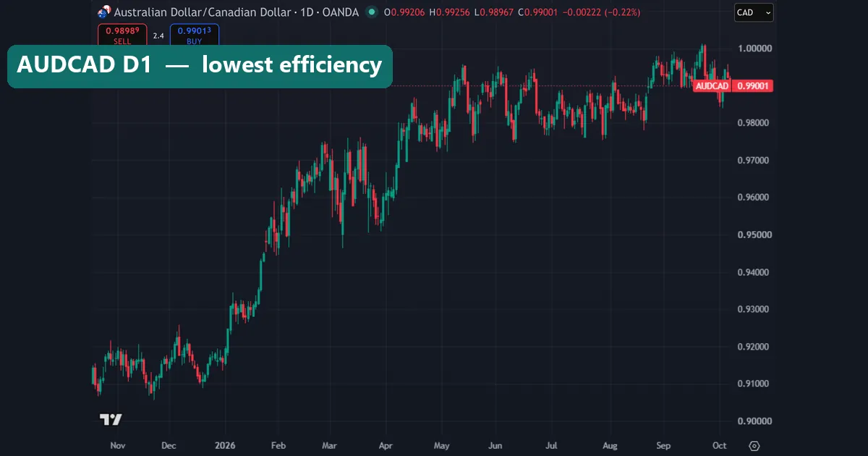Click the high value H0.99256
This screenshot has width=868, height=456.
coord(448,12)
